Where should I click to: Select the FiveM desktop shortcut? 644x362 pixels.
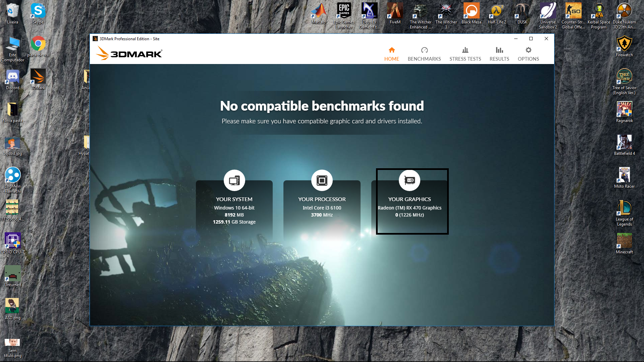(395, 14)
